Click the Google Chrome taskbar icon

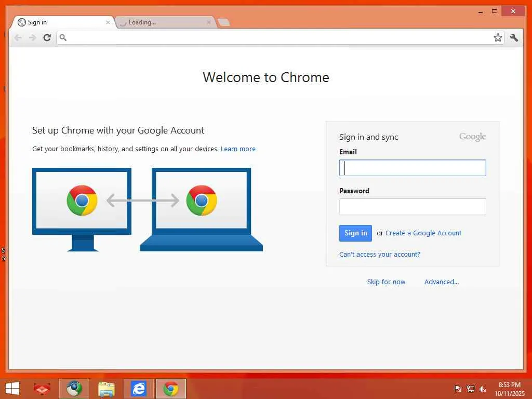(170, 389)
